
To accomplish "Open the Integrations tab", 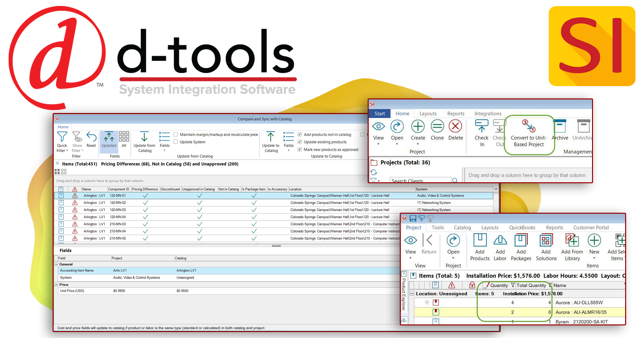I will coord(487,113).
